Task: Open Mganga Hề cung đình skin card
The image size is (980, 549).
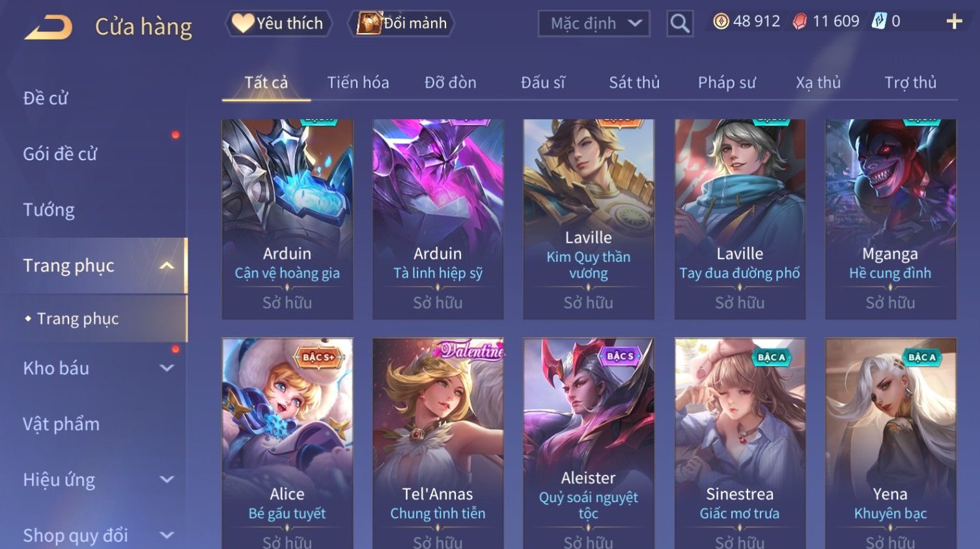Action: point(890,219)
